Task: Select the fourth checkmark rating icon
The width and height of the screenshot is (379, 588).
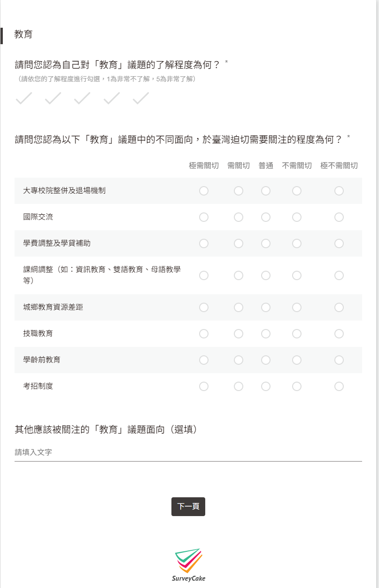Action: click(x=112, y=98)
